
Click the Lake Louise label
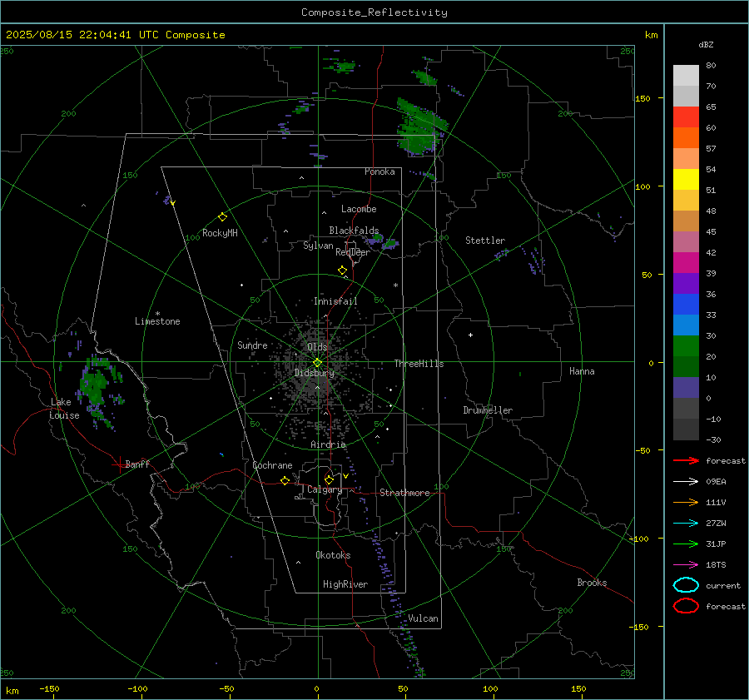pos(64,409)
